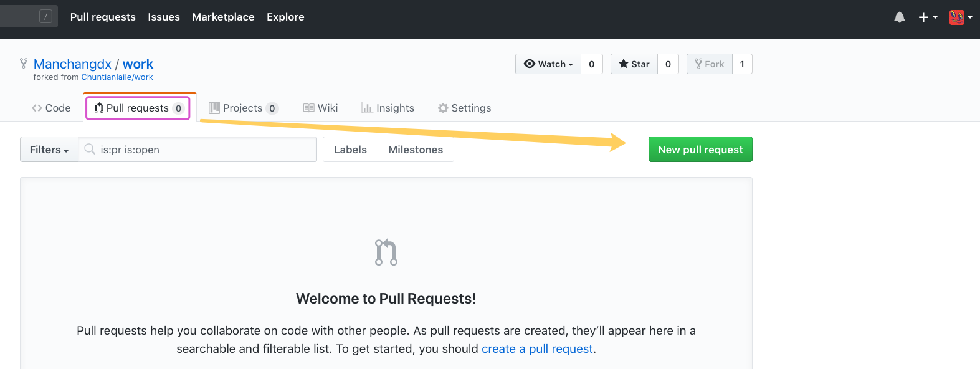
Task: Click the large pull request icon
Action: (386, 252)
